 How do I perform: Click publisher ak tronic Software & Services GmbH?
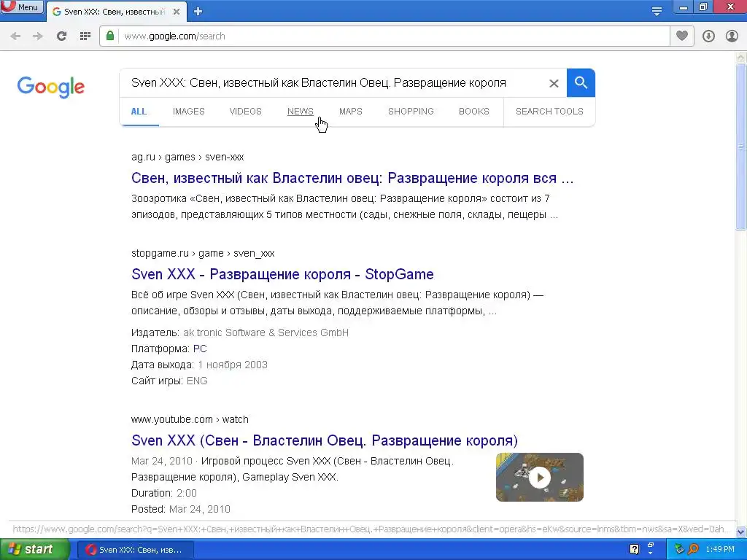[266, 332]
